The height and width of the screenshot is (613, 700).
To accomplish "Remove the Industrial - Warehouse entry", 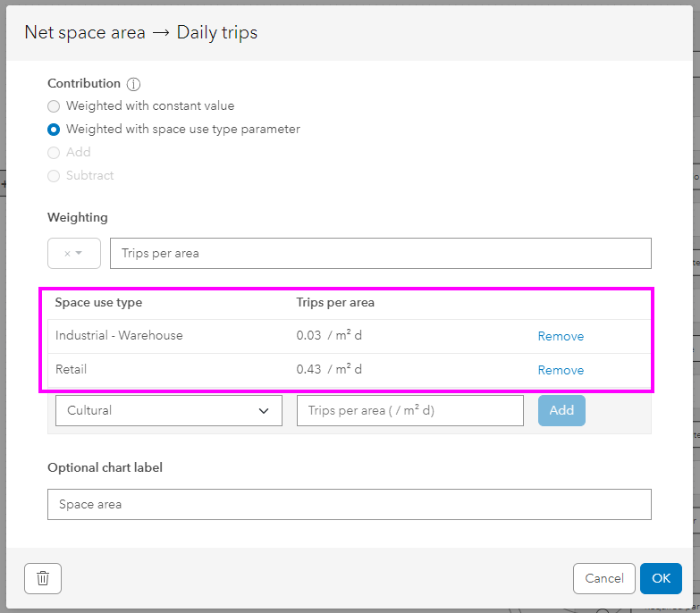I will 561,337.
